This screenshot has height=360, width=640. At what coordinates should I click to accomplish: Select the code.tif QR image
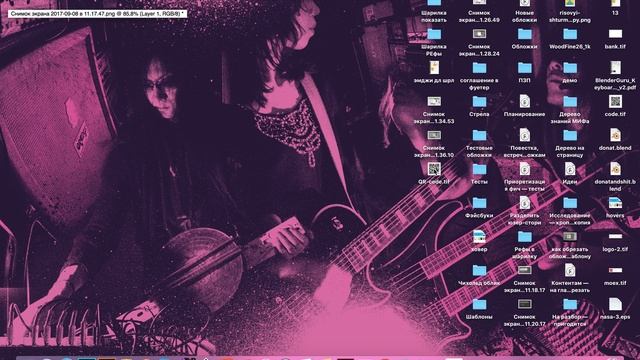[615, 101]
